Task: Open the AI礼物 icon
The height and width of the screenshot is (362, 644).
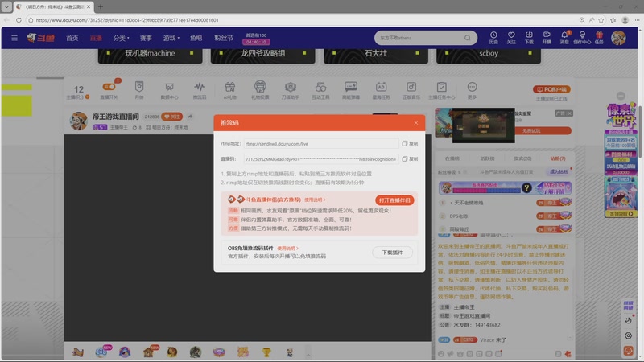Action: point(230,87)
